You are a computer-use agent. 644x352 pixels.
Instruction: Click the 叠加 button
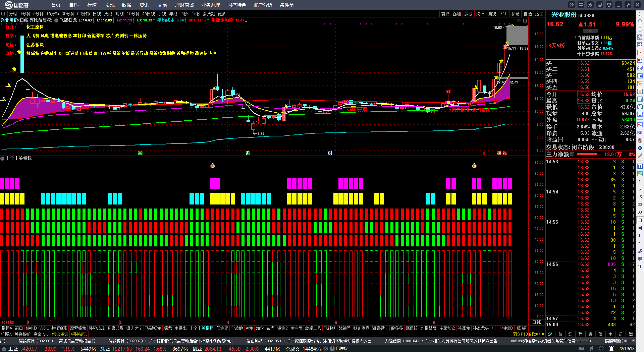point(457,14)
